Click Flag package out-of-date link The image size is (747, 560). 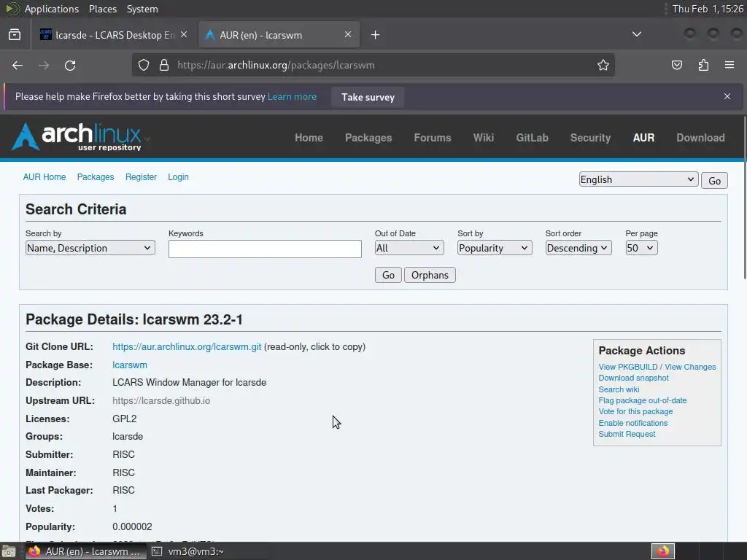click(643, 400)
